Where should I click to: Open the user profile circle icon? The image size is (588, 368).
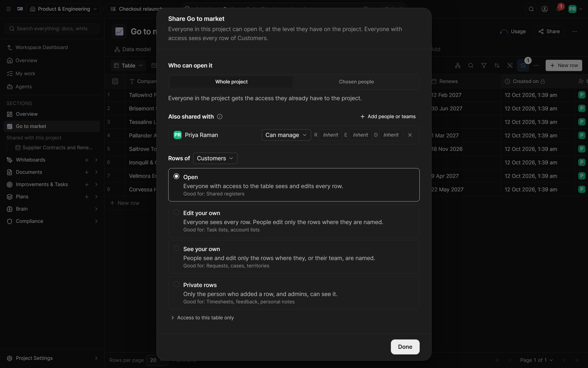[545, 9]
